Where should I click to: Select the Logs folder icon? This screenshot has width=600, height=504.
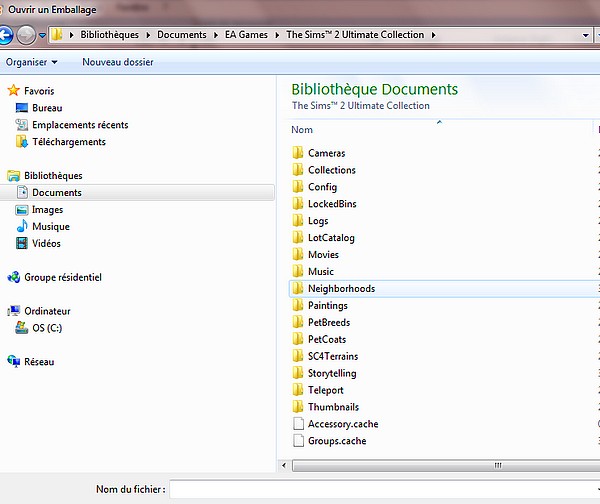point(298,220)
